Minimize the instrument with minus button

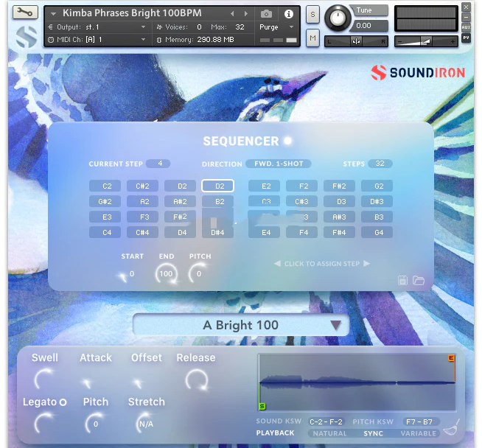(x=466, y=17)
